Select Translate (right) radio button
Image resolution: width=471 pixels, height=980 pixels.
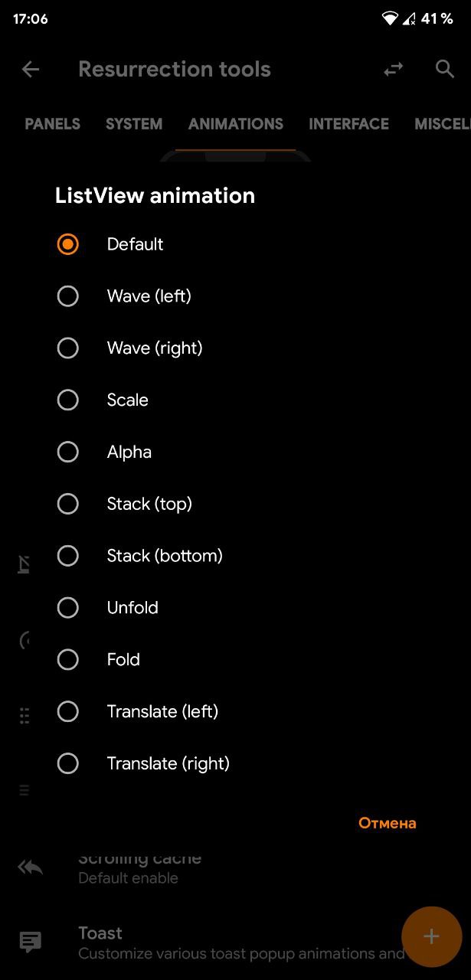(x=68, y=763)
